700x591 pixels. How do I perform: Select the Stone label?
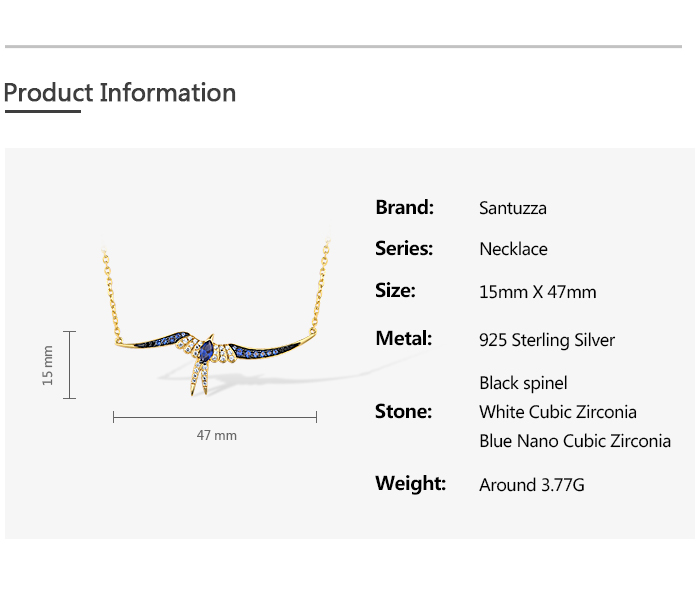coord(403,411)
